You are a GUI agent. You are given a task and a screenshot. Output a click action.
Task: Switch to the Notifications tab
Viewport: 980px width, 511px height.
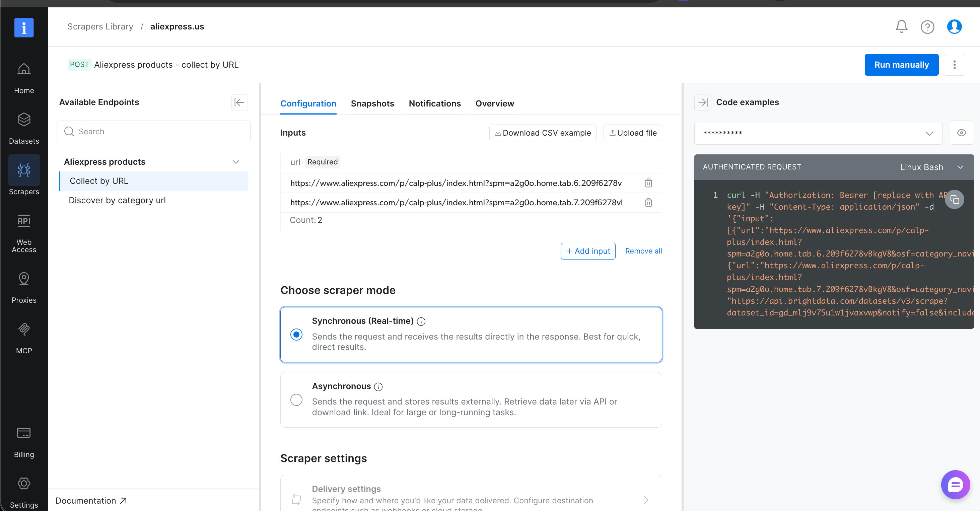434,103
